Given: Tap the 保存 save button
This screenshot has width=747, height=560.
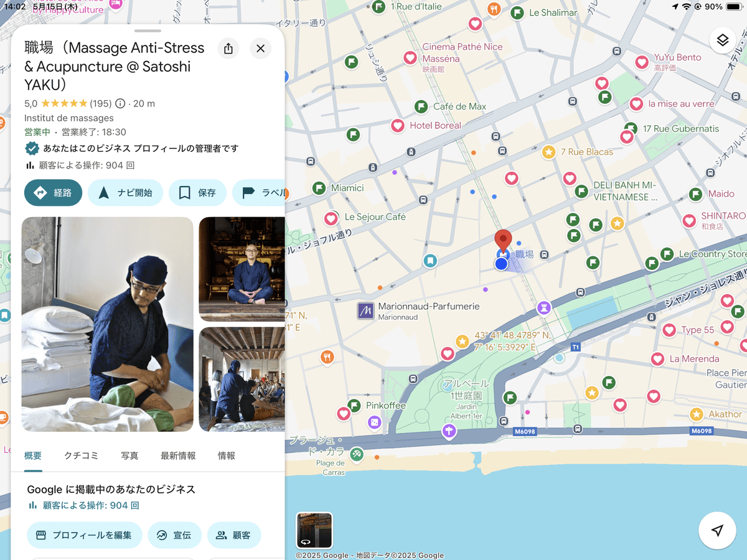Looking at the screenshot, I should [197, 193].
